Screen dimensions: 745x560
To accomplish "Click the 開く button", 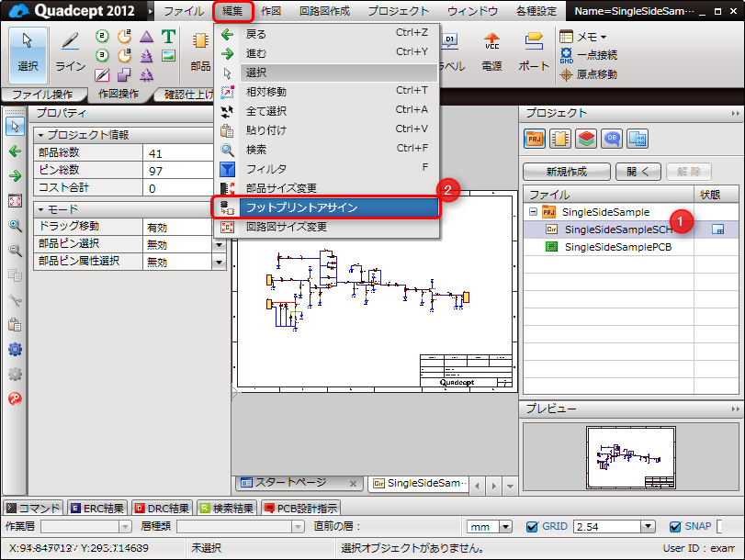I will point(638,172).
